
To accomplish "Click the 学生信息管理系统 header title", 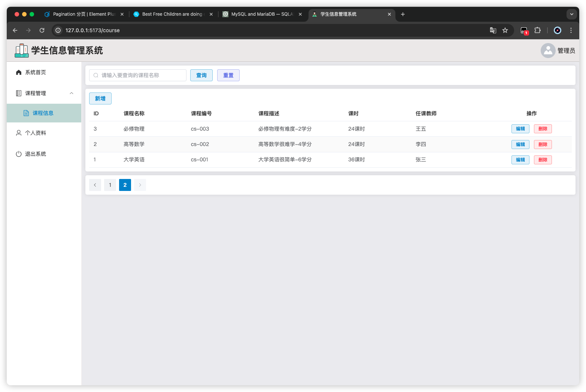I will tap(67, 51).
